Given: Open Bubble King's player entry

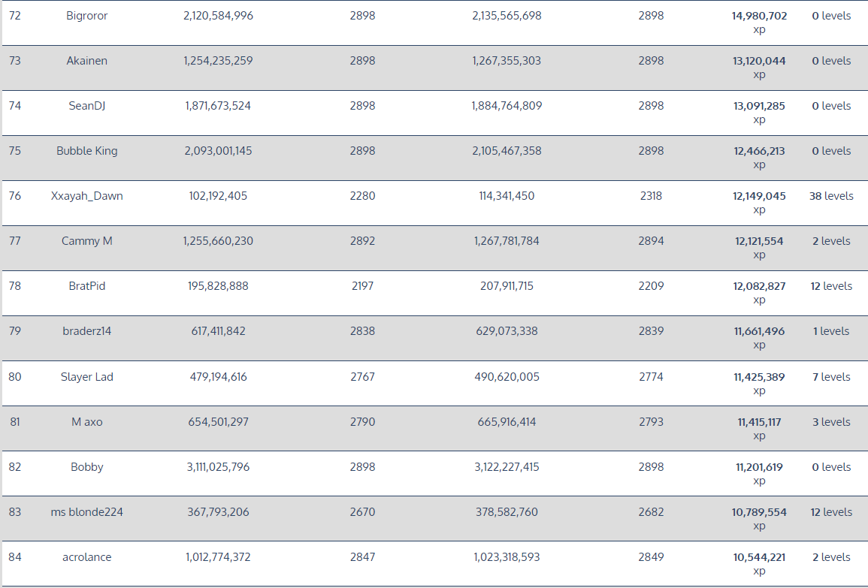Looking at the screenshot, I should (x=87, y=151).
